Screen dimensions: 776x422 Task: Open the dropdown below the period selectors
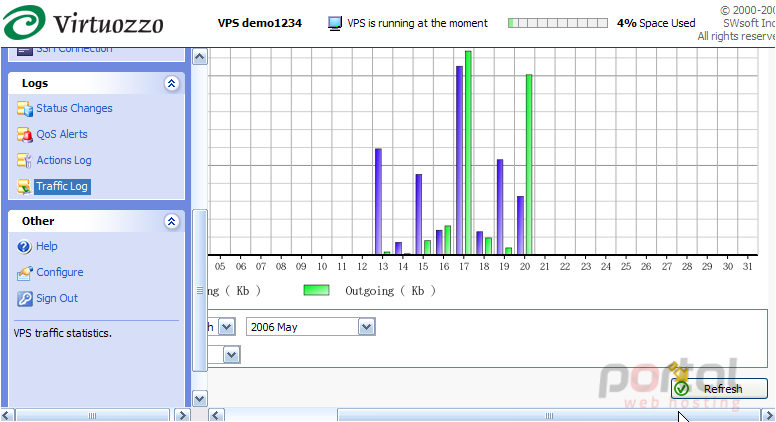point(231,355)
